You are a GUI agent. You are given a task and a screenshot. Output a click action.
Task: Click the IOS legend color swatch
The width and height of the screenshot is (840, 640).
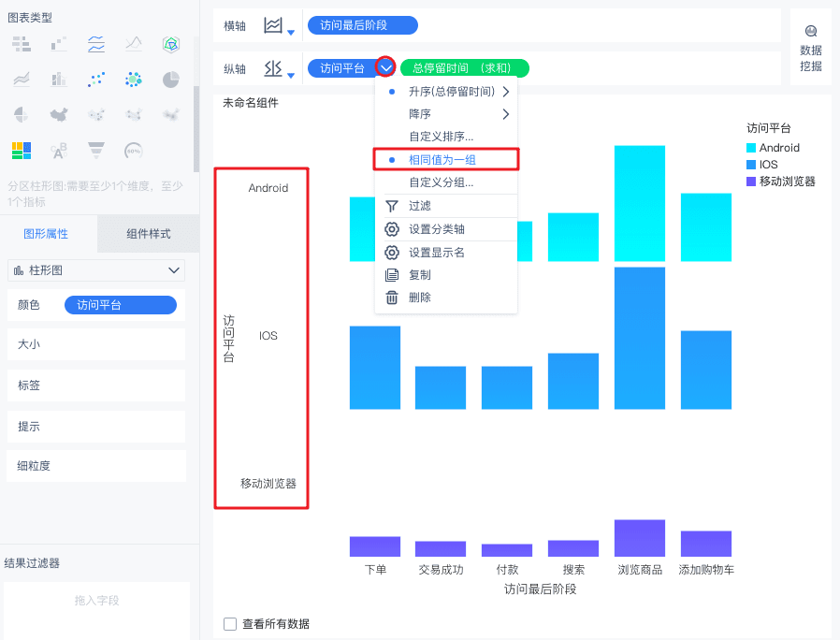point(751,165)
